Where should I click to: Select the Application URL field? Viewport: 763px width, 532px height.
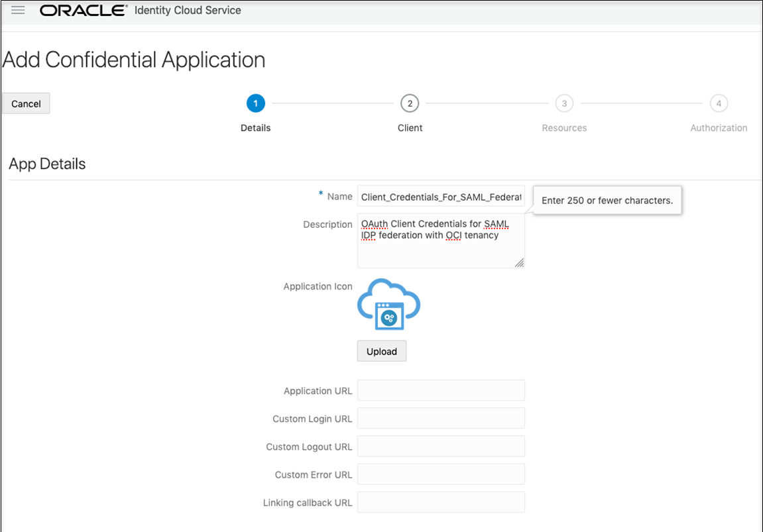click(x=440, y=390)
